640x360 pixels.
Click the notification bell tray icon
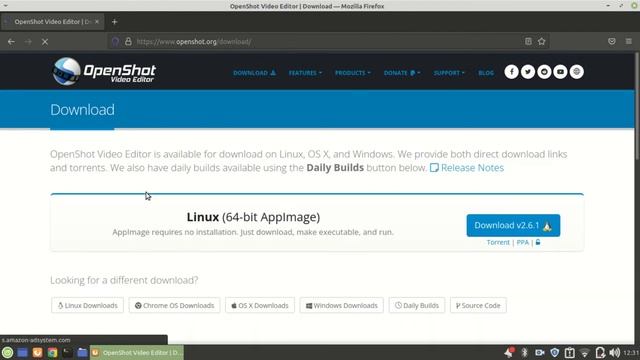coord(509,352)
